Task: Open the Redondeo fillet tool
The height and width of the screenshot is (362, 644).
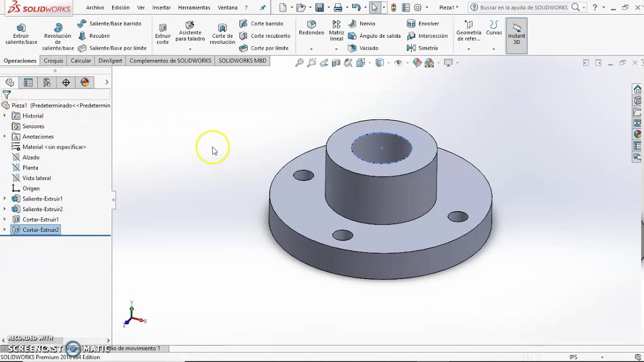Action: [x=311, y=28]
